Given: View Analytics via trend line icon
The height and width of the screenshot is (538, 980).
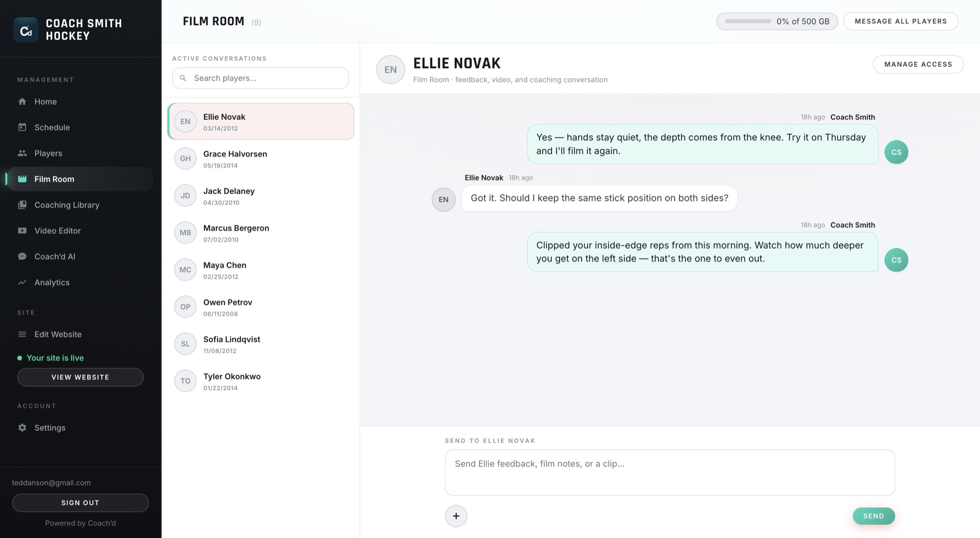Looking at the screenshot, I should tap(22, 282).
